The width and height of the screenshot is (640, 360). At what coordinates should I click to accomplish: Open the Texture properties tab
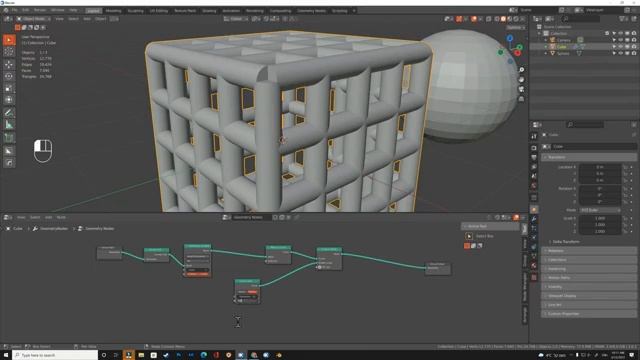[x=534, y=277]
